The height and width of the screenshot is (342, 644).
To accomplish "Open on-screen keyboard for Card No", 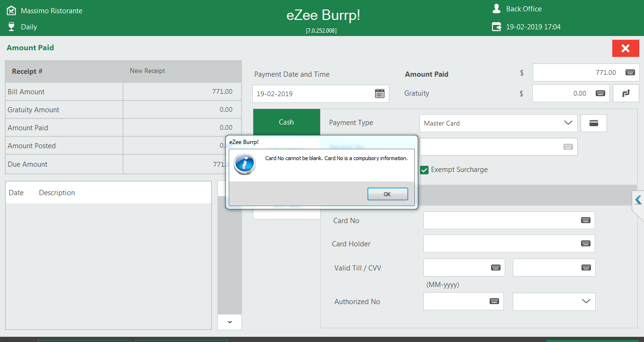I will (x=586, y=220).
